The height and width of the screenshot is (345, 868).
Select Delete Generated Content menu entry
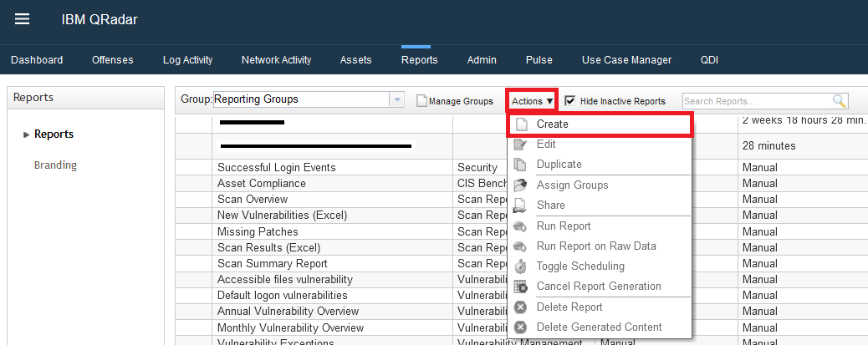[x=600, y=327]
